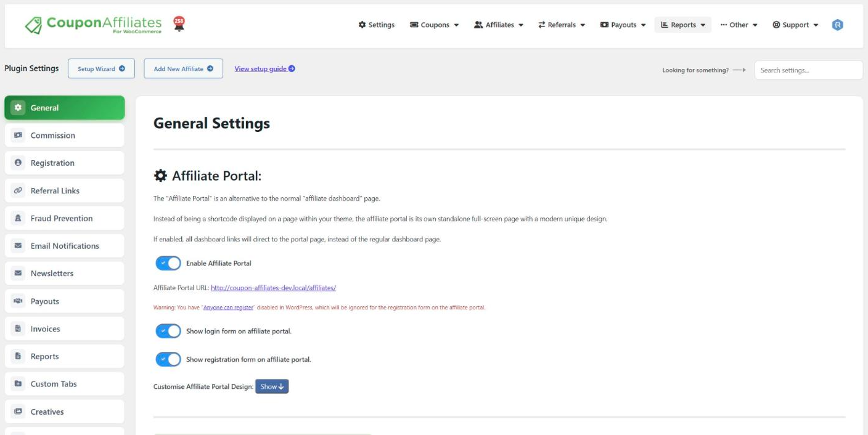868x435 pixels.
Task: Select the General settings tab
Action: point(65,107)
